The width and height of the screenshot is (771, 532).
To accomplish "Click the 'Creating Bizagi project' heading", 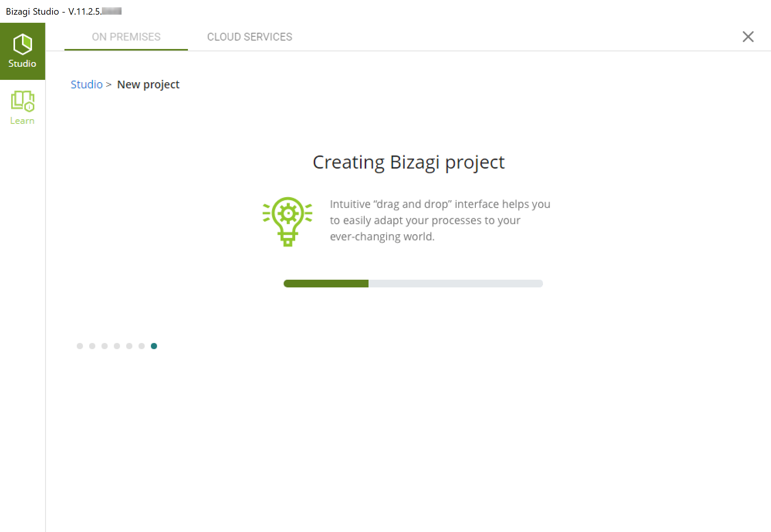I will click(x=409, y=162).
